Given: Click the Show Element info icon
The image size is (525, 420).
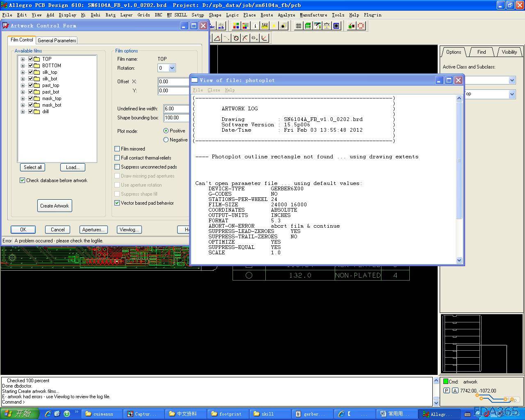Looking at the screenshot, I should click(x=255, y=26).
